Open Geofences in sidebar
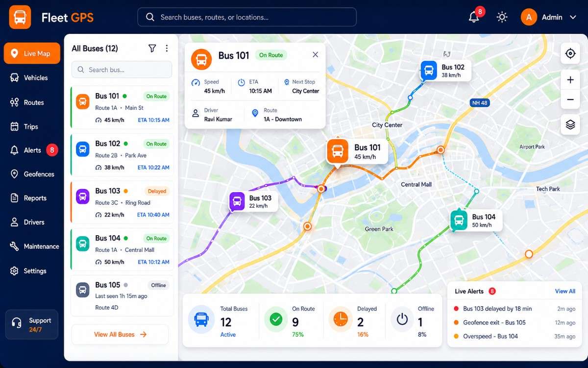 coord(32,174)
